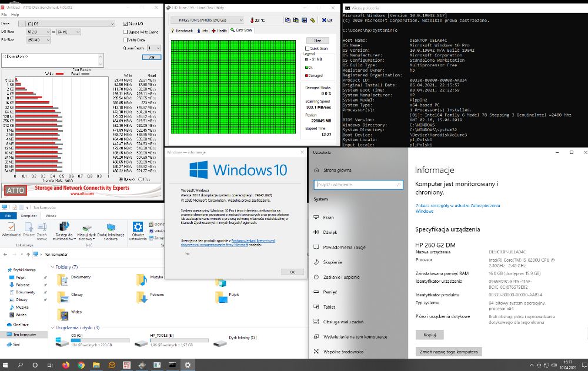The height and width of the screenshot is (371, 588).
Task: Switch to Benchmark tab in HD Tune
Action: click(x=182, y=31)
